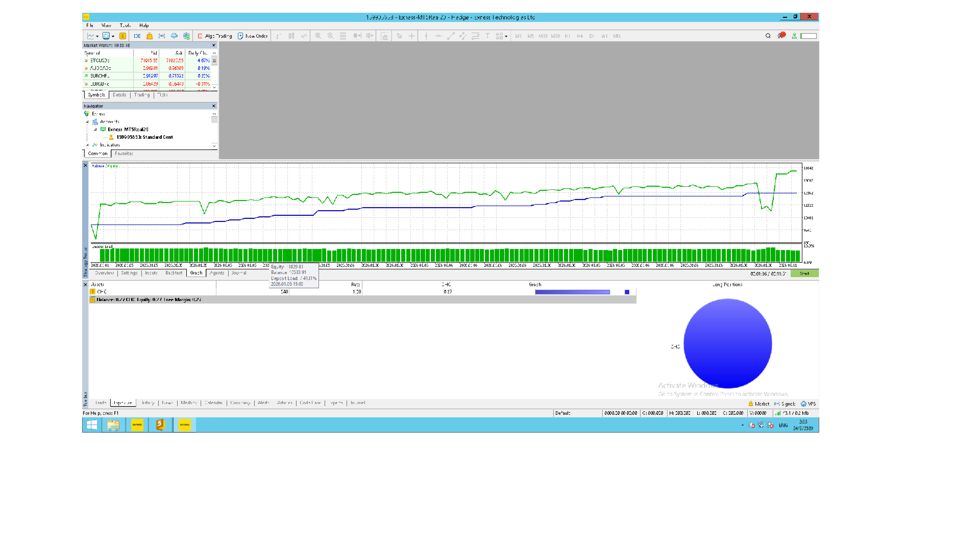The image size is (980, 551).
Task: Close the Navigator panel
Action: click(x=214, y=106)
